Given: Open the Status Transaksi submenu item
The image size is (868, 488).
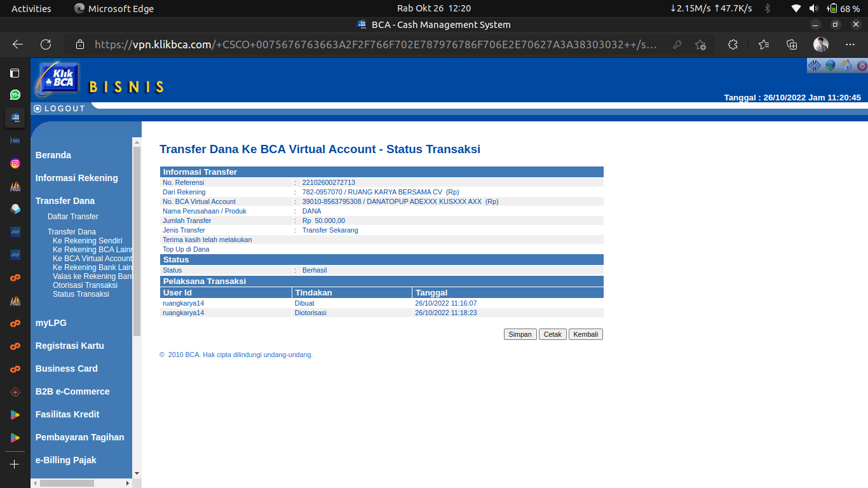Looking at the screenshot, I should click(x=81, y=294).
